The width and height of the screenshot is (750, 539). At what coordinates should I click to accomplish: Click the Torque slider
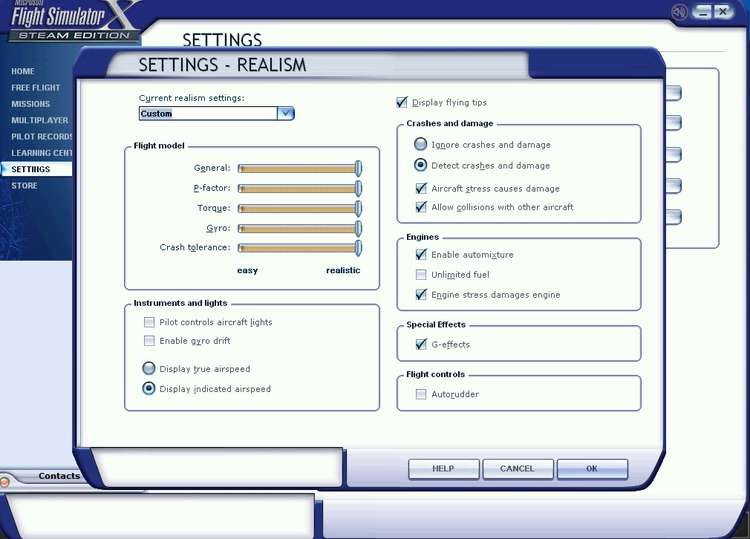[x=300, y=209]
